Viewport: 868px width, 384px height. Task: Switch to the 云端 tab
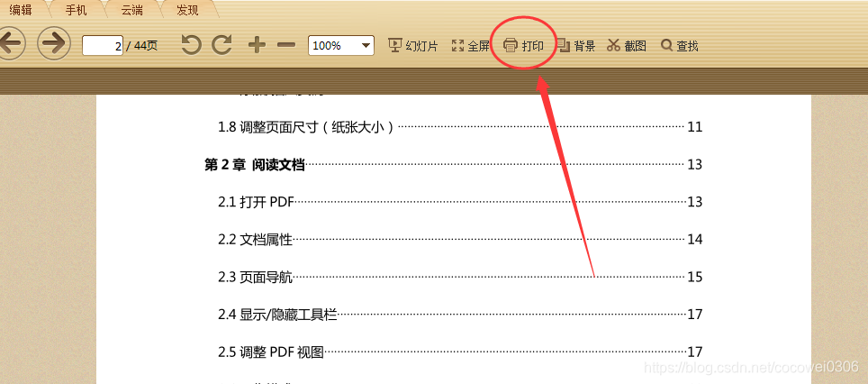pyautogui.click(x=131, y=9)
